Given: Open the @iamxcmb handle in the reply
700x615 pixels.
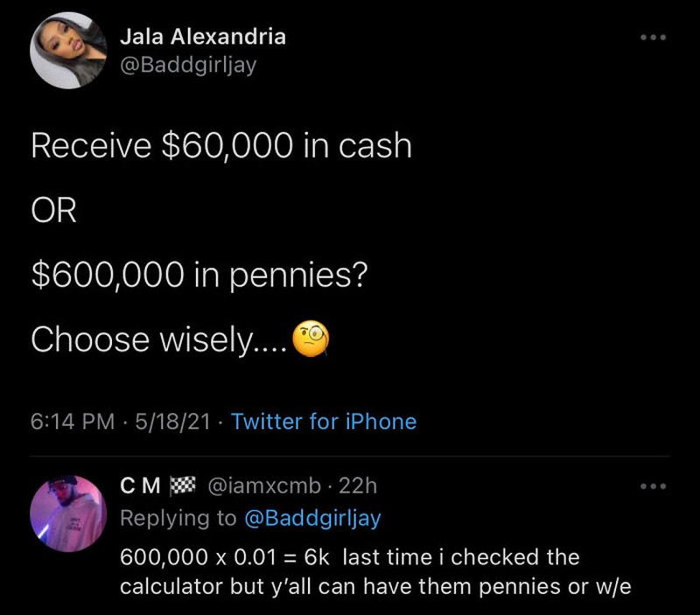Looking at the screenshot, I should click(x=262, y=486).
